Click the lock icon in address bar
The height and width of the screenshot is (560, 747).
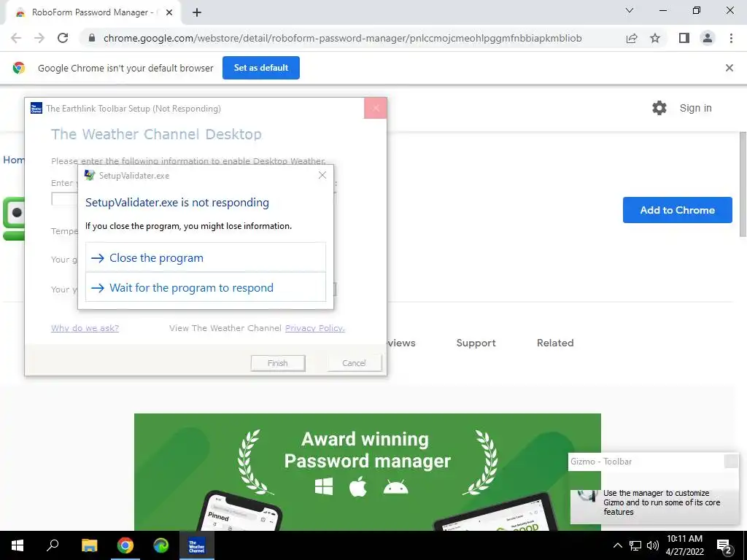point(92,38)
